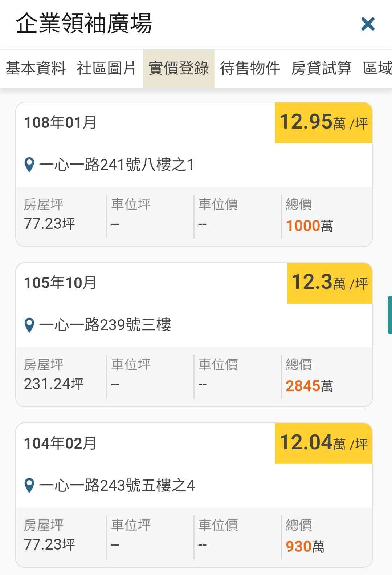
Task: Switch to the 社區圖片 tab
Action: pyautogui.click(x=106, y=68)
